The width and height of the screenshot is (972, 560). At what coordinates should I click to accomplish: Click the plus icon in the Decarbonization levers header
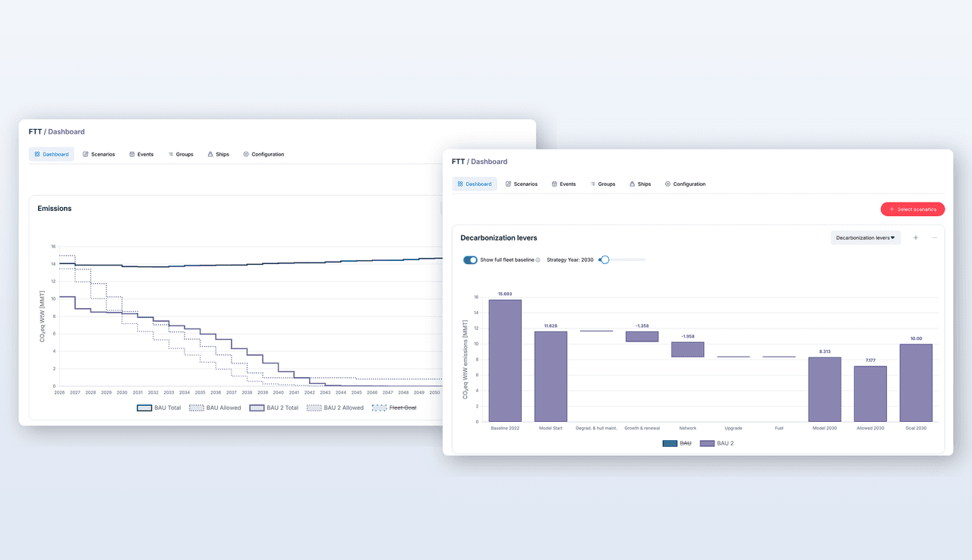[x=916, y=238]
